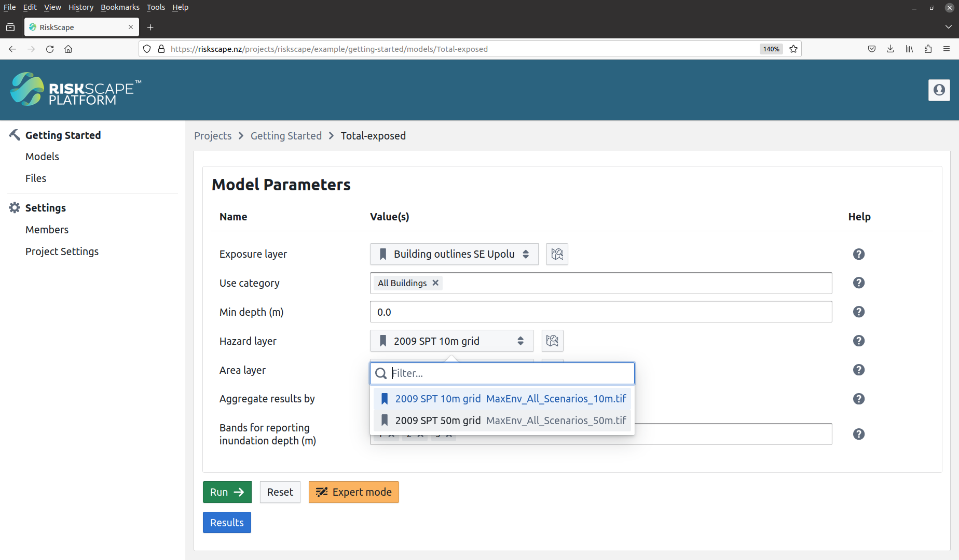
Task: Open Members settings page
Action: (x=47, y=230)
